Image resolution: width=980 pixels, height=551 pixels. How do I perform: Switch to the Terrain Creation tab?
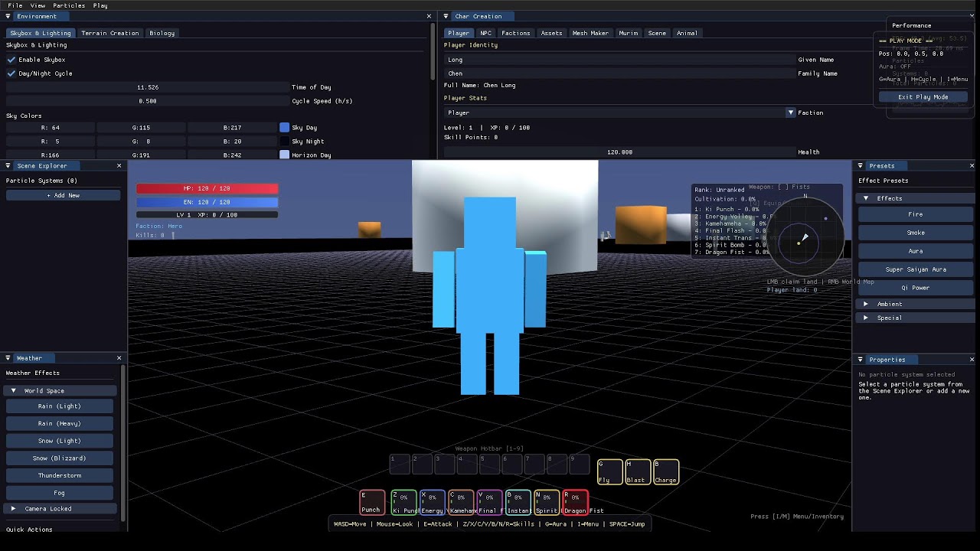click(x=110, y=33)
